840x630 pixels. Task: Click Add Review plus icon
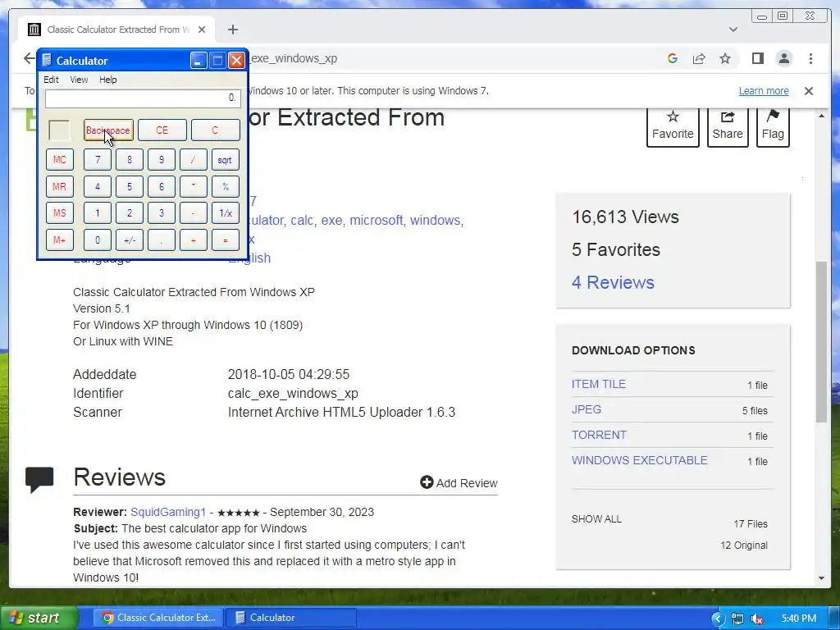(427, 482)
